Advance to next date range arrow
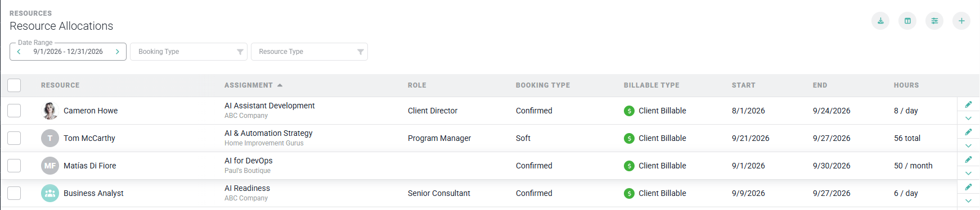The height and width of the screenshot is (210, 980). (118, 52)
